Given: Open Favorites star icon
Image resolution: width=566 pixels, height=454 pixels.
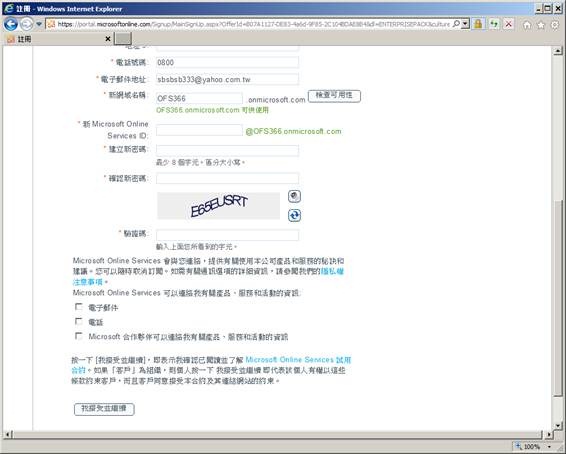Looking at the screenshot, I should 541,25.
